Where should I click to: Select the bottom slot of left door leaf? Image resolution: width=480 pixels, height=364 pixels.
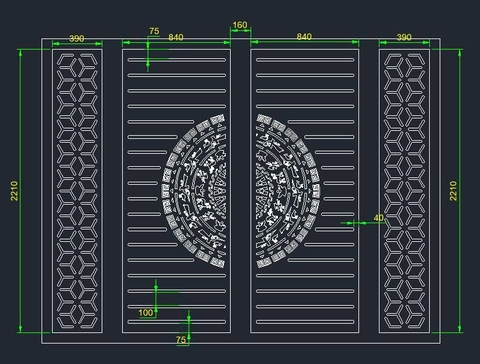[x=177, y=322]
